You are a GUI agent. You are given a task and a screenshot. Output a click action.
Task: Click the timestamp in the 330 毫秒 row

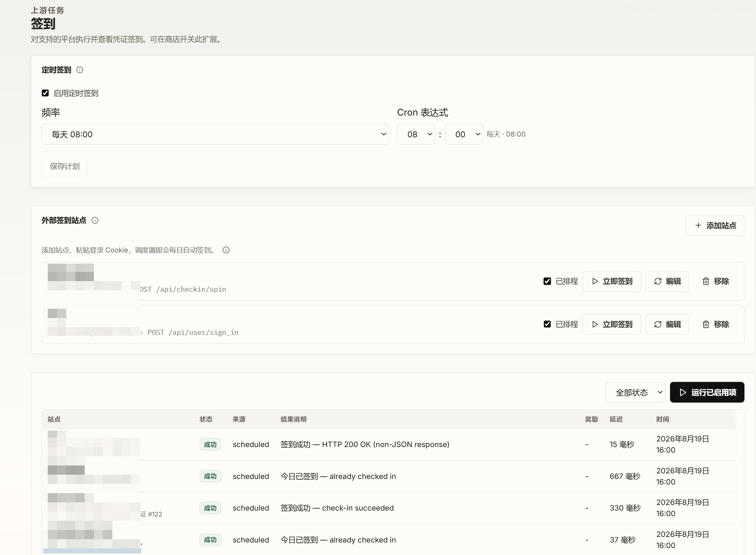683,508
